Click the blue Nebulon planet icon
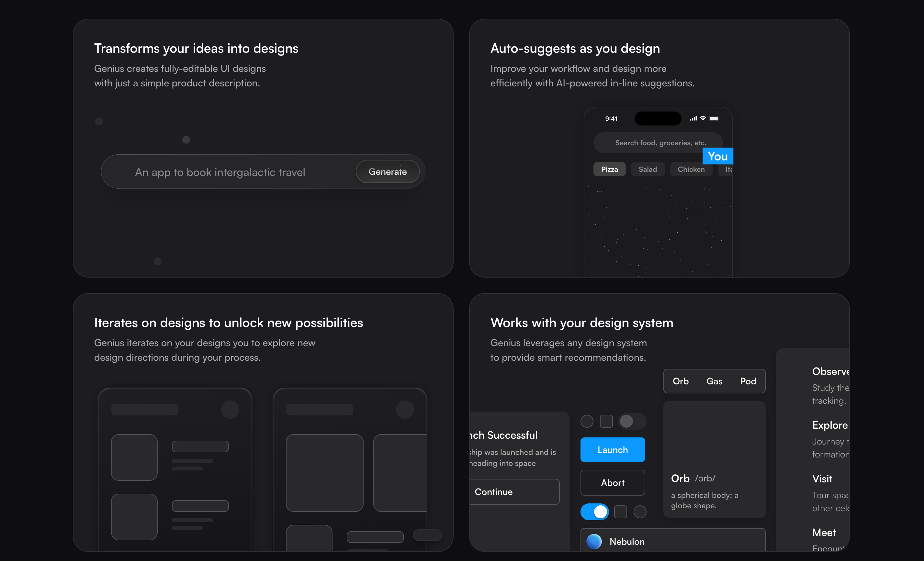Image resolution: width=924 pixels, height=561 pixels. tap(594, 542)
